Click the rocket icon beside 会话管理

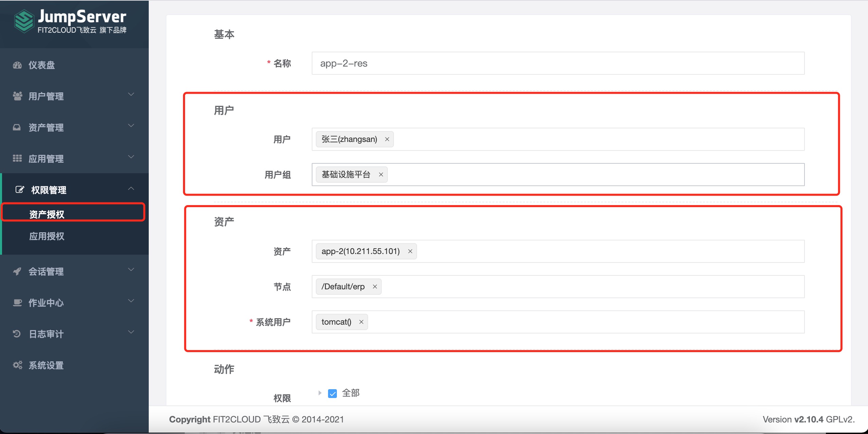click(17, 271)
